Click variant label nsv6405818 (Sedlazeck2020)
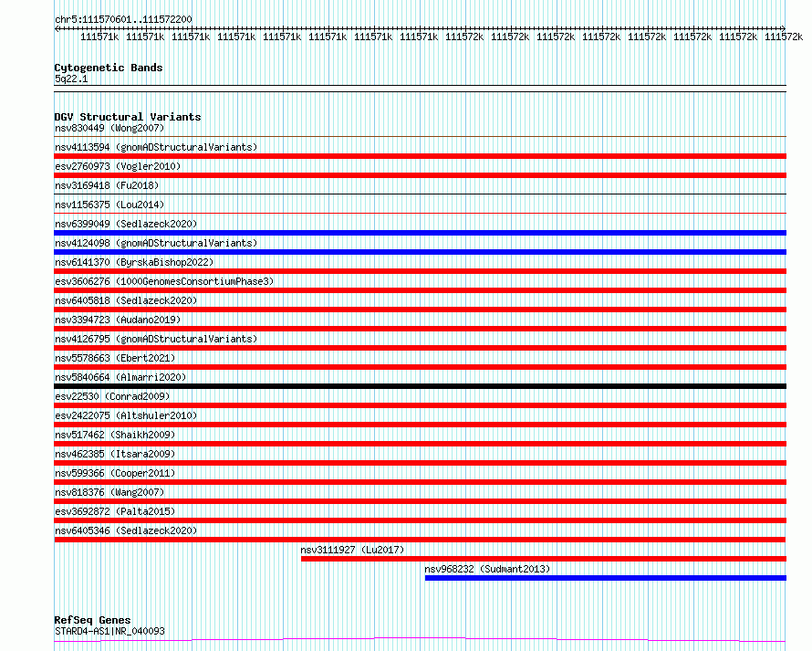The height and width of the screenshot is (651, 812). click(x=126, y=300)
